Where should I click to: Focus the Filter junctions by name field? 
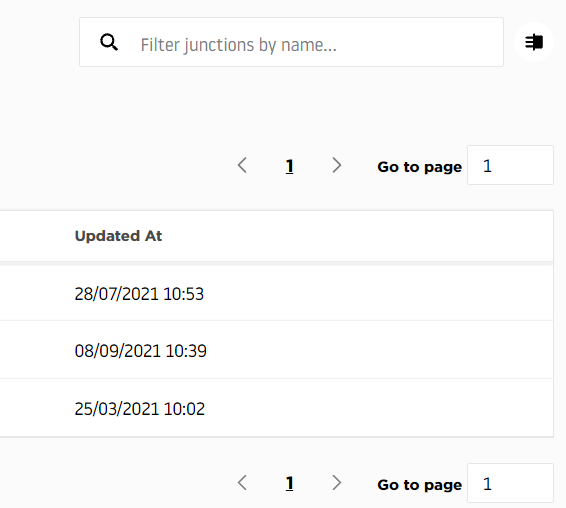291,42
